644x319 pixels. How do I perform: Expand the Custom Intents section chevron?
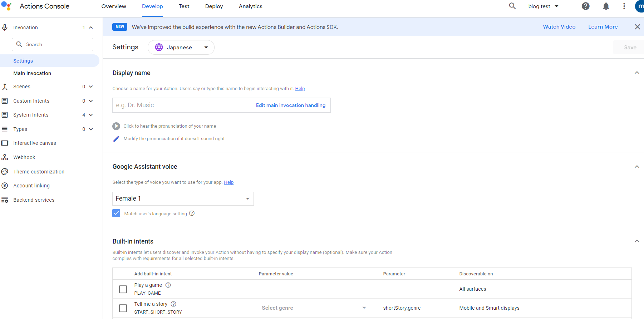91,101
